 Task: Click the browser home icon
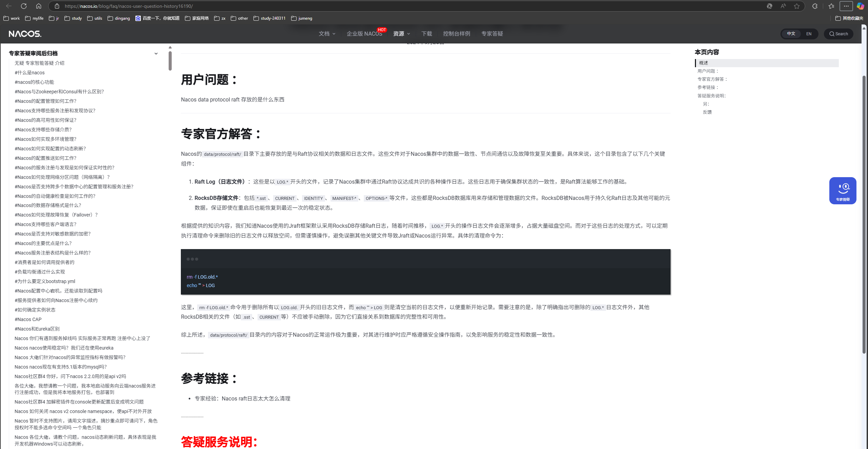(39, 6)
